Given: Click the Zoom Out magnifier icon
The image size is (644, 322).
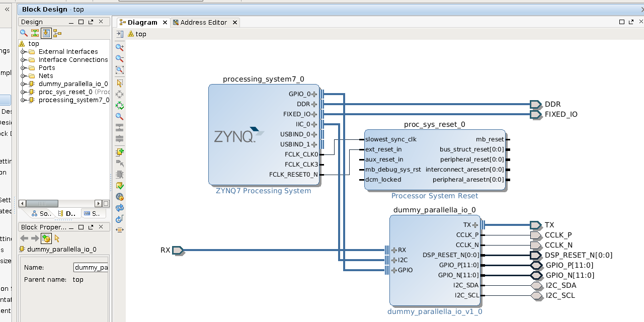Looking at the screenshot, I should [120, 58].
